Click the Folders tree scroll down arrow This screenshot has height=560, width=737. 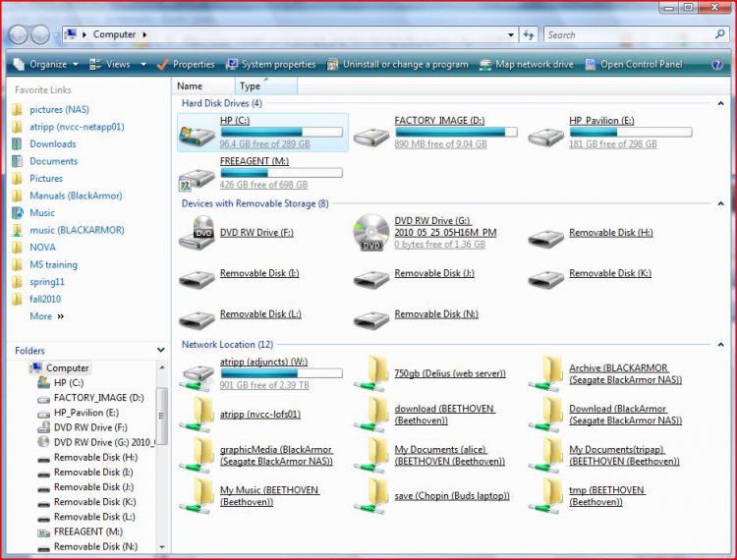tap(162, 547)
